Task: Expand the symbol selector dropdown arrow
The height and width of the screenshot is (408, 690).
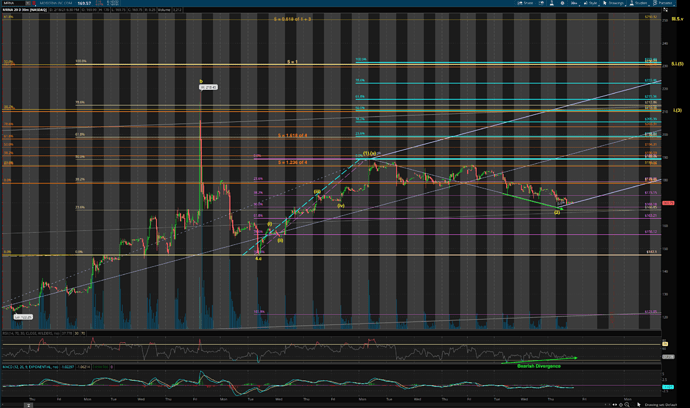Action: [x=28, y=3]
